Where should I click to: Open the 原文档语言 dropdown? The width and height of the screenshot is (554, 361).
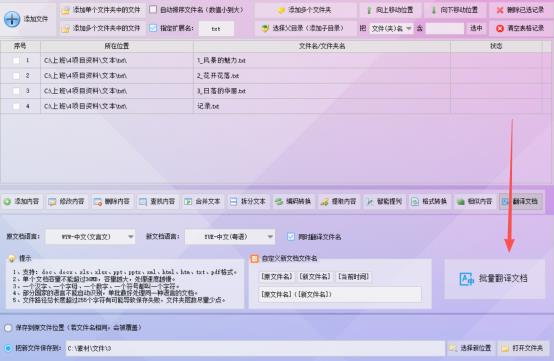coord(90,237)
